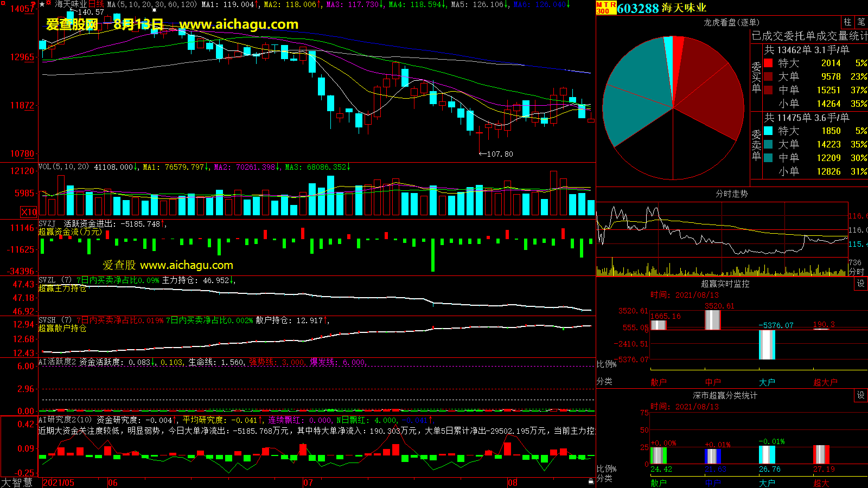
Task: Switch 龙虎看盘 to 柱 bar view
Action: coord(847,22)
